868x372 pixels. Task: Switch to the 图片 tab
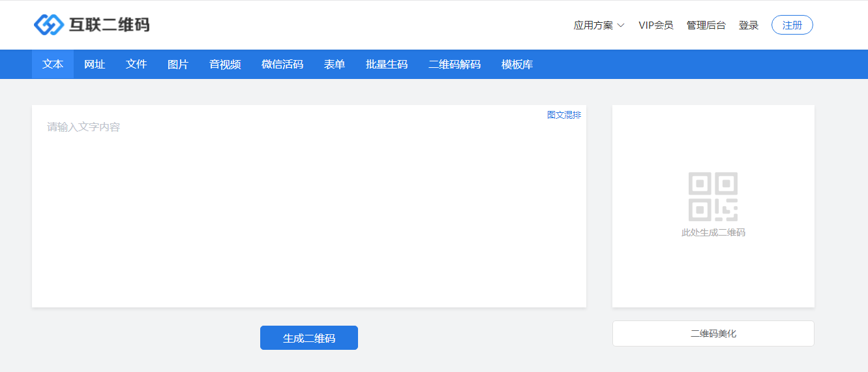click(x=178, y=65)
